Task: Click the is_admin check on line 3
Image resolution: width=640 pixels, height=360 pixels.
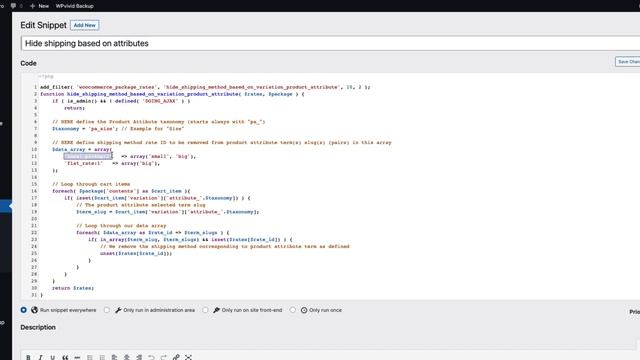Action: click(121, 101)
